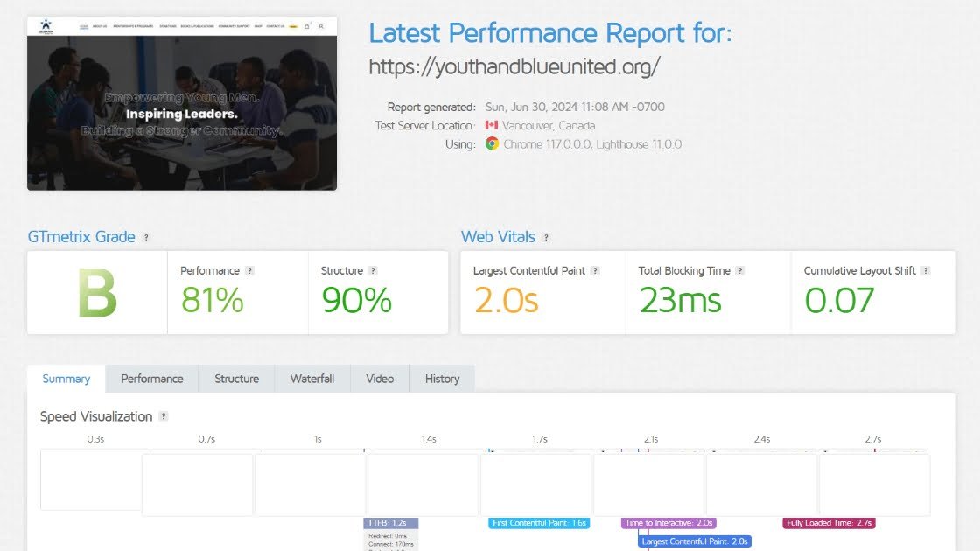Click Speed Visualization help icon
This screenshot has width=980, height=551.
pos(164,416)
